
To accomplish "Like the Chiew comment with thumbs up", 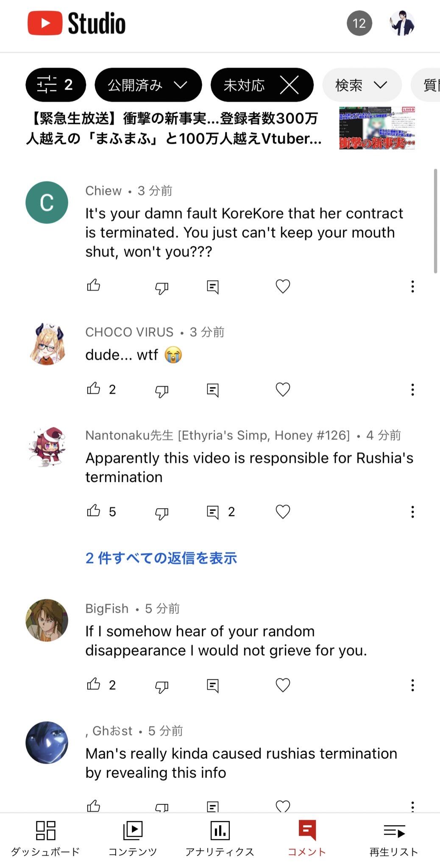I will 94,286.
